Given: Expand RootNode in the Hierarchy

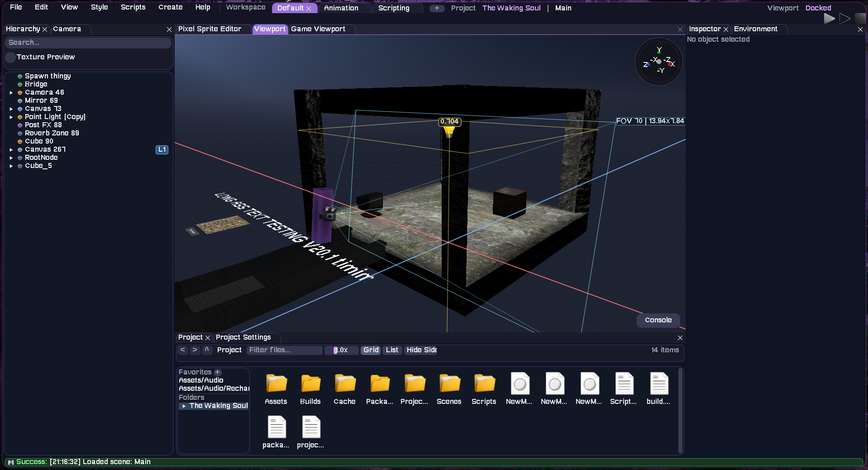Looking at the screenshot, I should click(11, 158).
